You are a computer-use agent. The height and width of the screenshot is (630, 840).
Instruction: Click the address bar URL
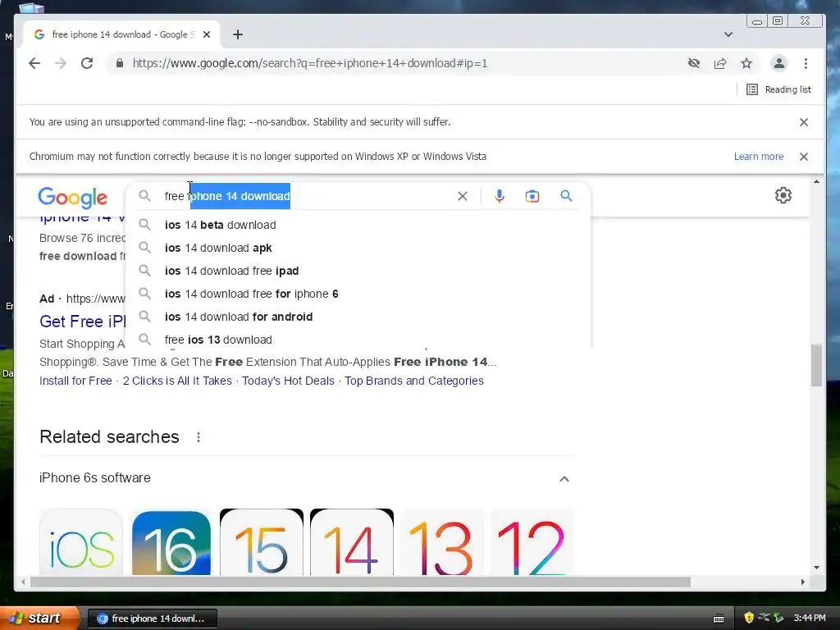point(309,63)
